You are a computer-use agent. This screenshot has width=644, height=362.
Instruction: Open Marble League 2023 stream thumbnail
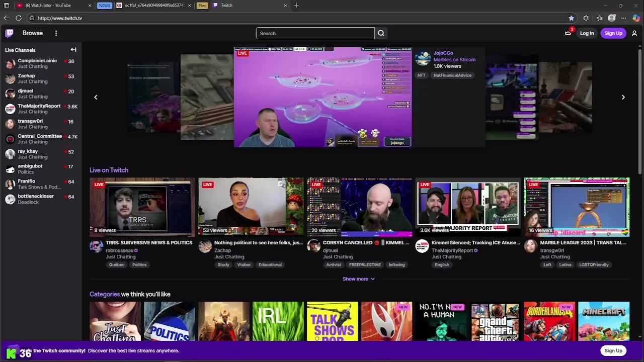click(x=577, y=207)
